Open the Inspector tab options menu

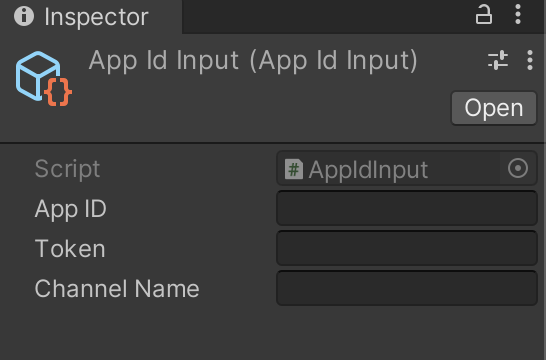click(518, 15)
